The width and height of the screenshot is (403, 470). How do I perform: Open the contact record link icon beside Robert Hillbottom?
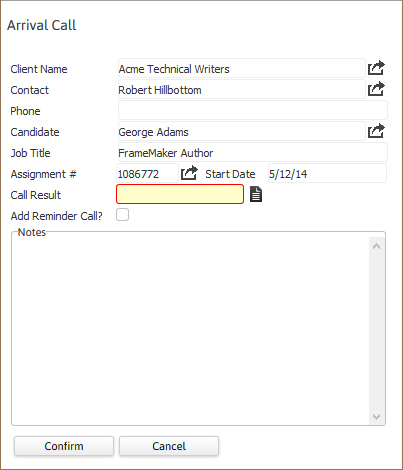pos(376,89)
